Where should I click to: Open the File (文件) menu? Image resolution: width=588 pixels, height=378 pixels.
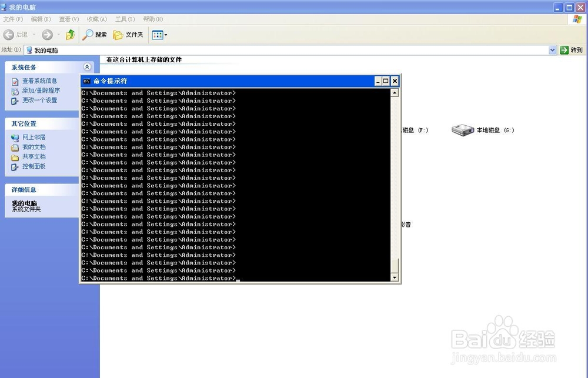click(x=13, y=19)
